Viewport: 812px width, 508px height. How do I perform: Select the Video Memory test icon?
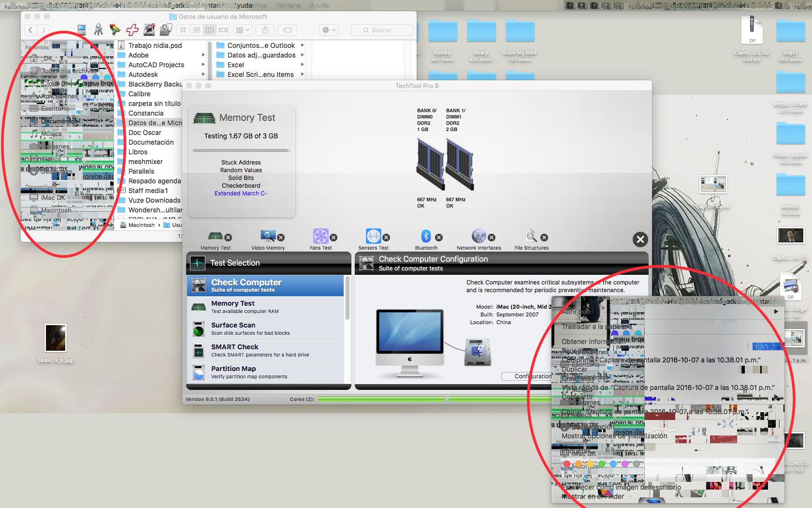pyautogui.click(x=267, y=236)
